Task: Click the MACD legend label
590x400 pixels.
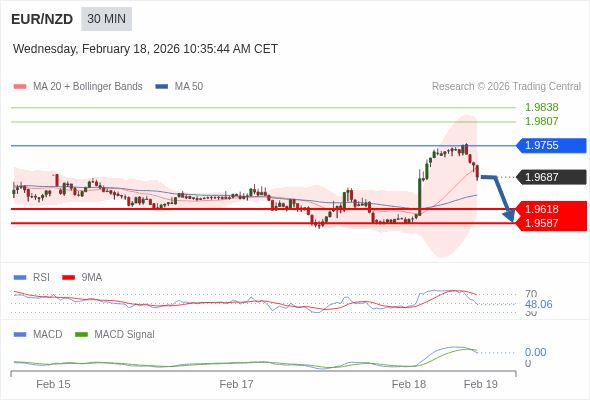Action: (48, 335)
